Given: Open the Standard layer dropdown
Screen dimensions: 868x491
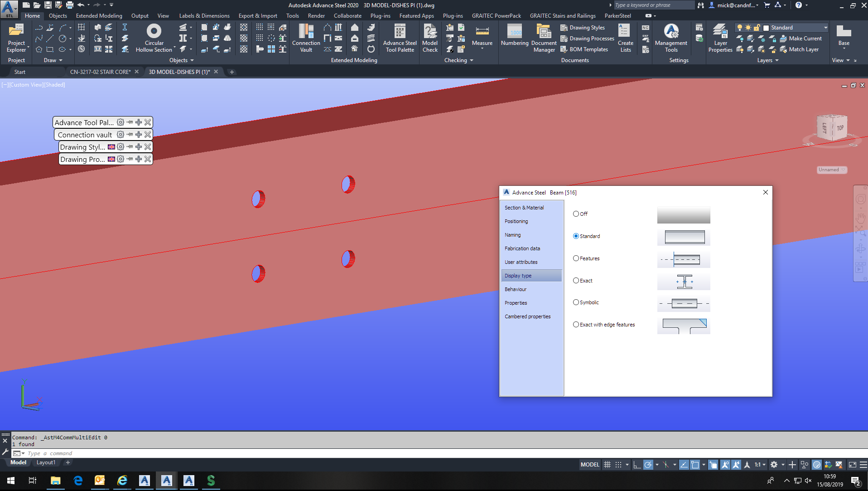Looking at the screenshot, I should click(825, 27).
